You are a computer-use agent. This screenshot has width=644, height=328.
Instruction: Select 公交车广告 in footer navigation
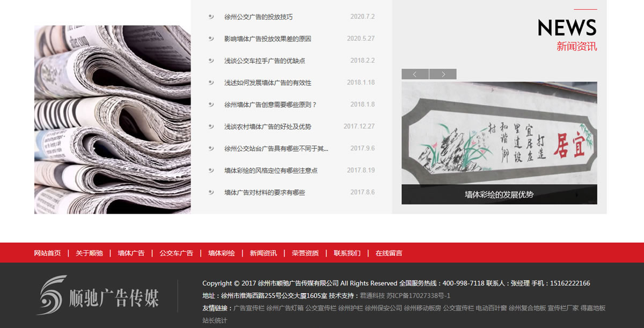(x=176, y=253)
